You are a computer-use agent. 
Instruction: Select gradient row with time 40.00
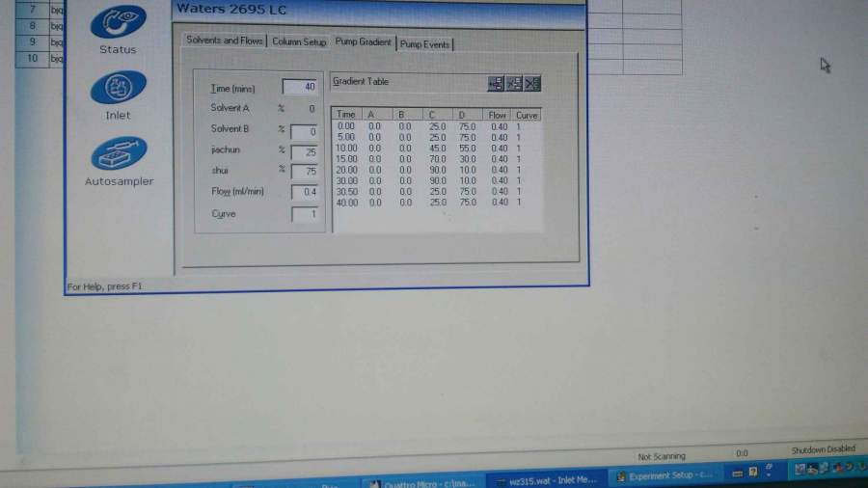[x=436, y=203]
